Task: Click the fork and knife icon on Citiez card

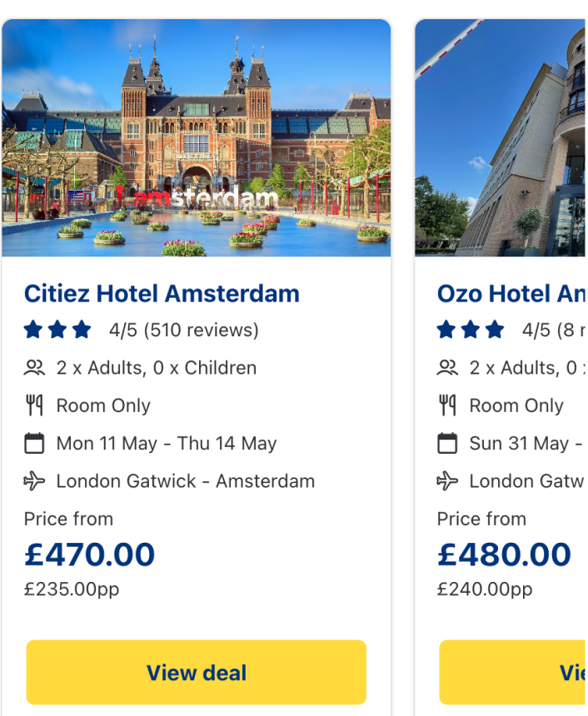Action: tap(34, 405)
